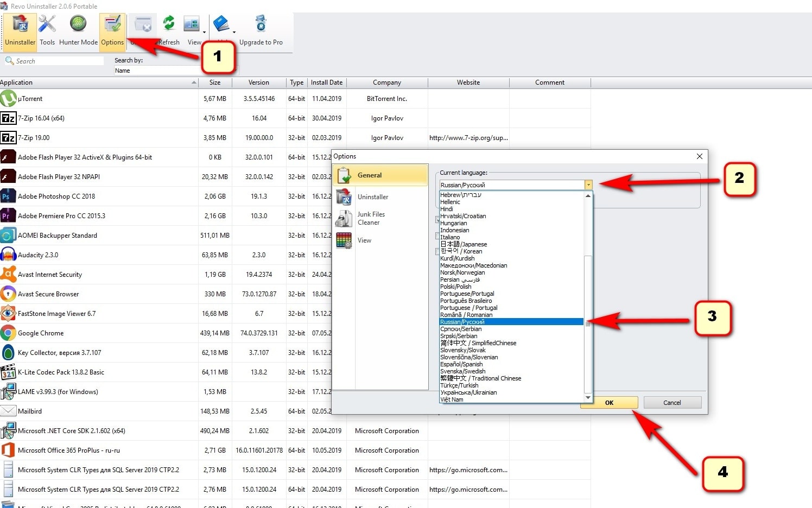Select the Adobe Premiere Pro icon
This screenshot has width=812, height=508.
point(8,215)
